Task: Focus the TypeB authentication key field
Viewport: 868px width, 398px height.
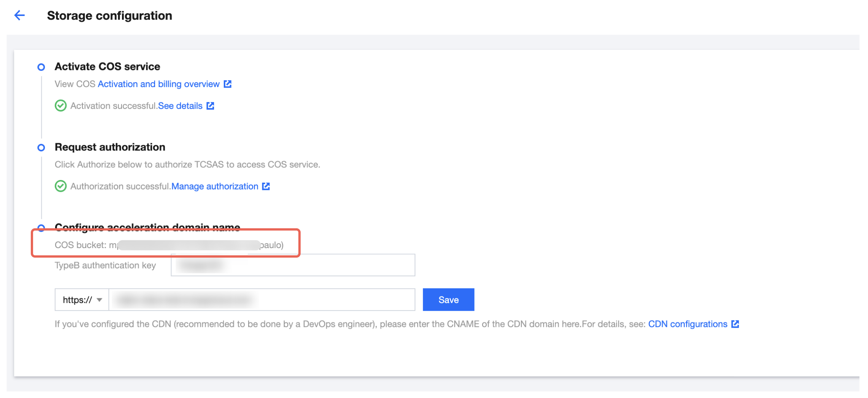Action: tap(293, 265)
